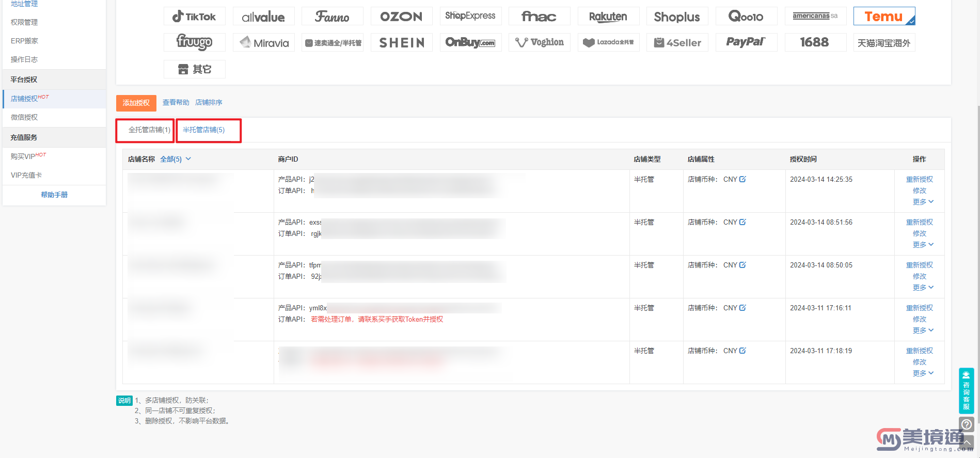Edit currency CNY for the 17:16:11 row
This screenshot has width=980, height=458.
click(742, 308)
